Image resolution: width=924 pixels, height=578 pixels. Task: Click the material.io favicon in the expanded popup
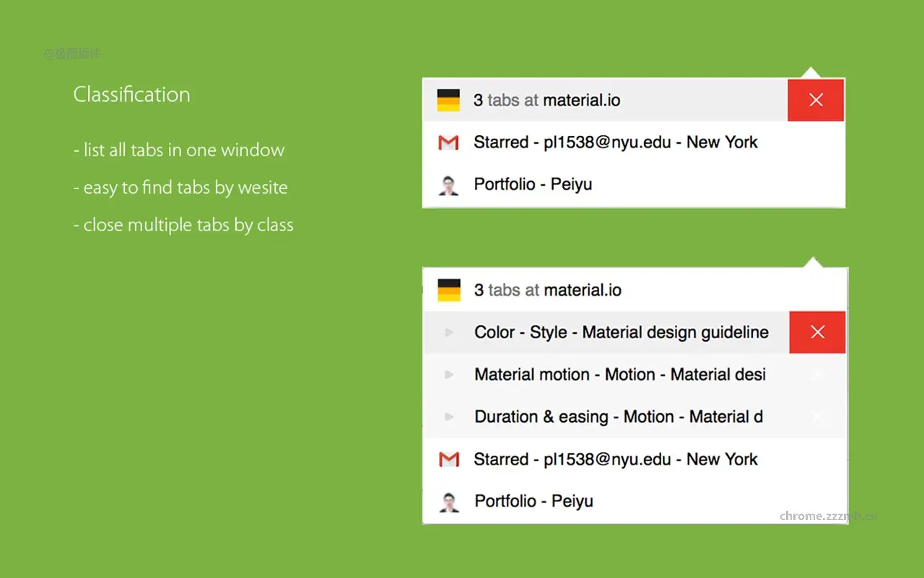tap(449, 290)
